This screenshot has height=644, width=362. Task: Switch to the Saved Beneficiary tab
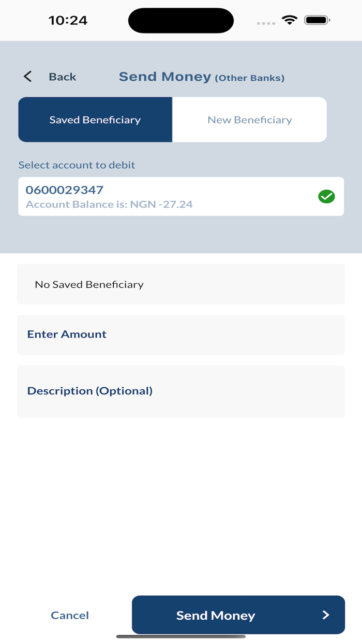coord(95,120)
